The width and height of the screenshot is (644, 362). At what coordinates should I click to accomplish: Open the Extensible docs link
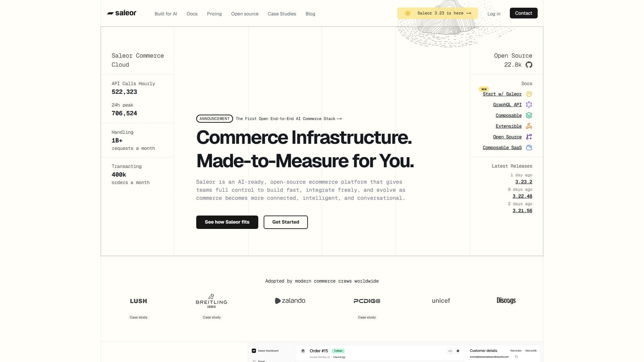tap(508, 126)
